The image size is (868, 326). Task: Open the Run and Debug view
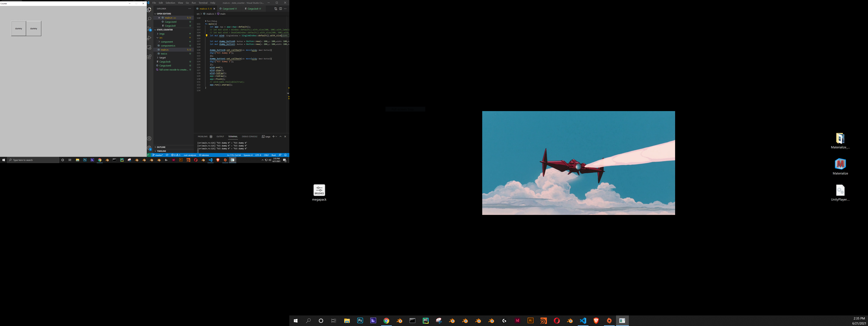pyautogui.click(x=149, y=38)
